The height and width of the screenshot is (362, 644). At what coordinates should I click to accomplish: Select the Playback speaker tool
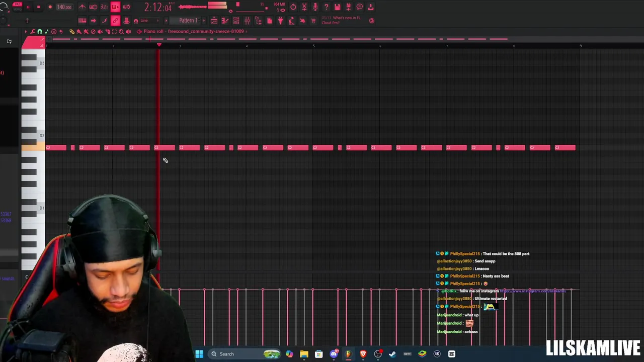point(128,31)
